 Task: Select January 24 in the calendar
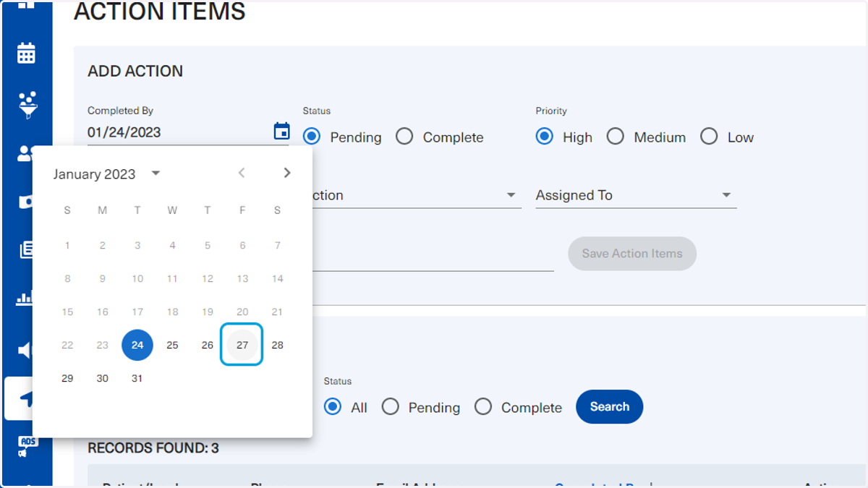click(x=137, y=345)
